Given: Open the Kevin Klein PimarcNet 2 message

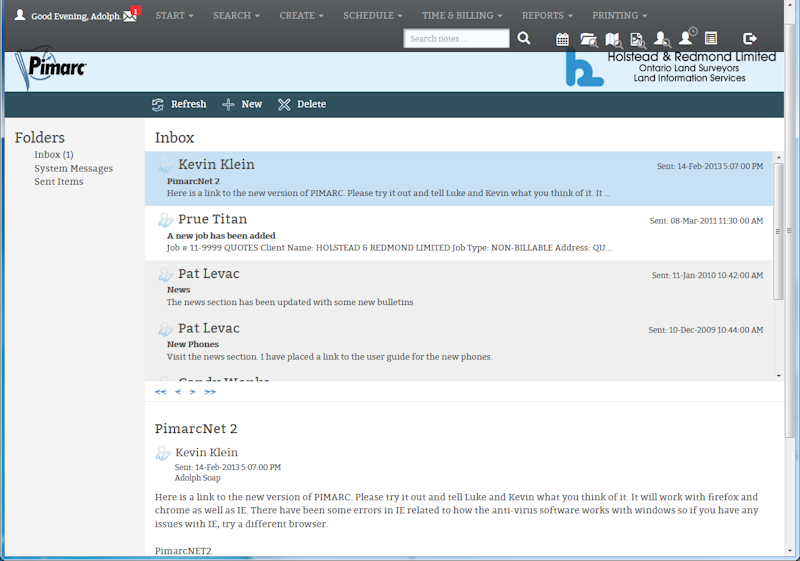Looking at the screenshot, I should 459,178.
